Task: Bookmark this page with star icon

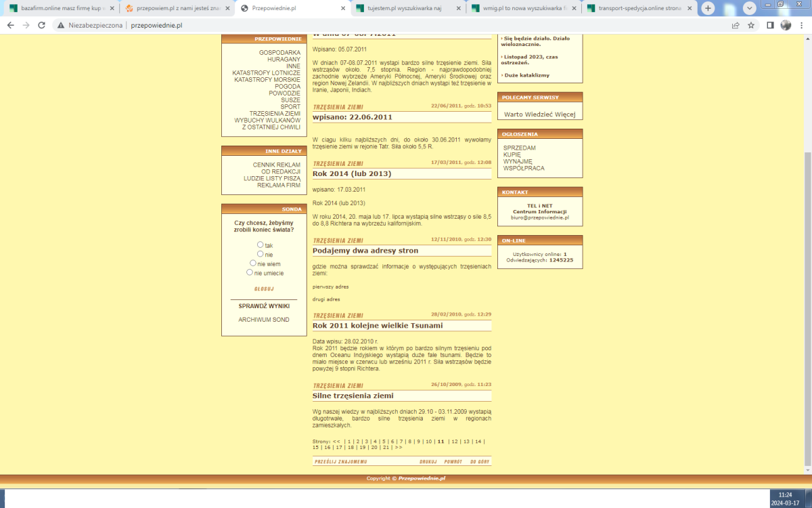Action: [752, 25]
